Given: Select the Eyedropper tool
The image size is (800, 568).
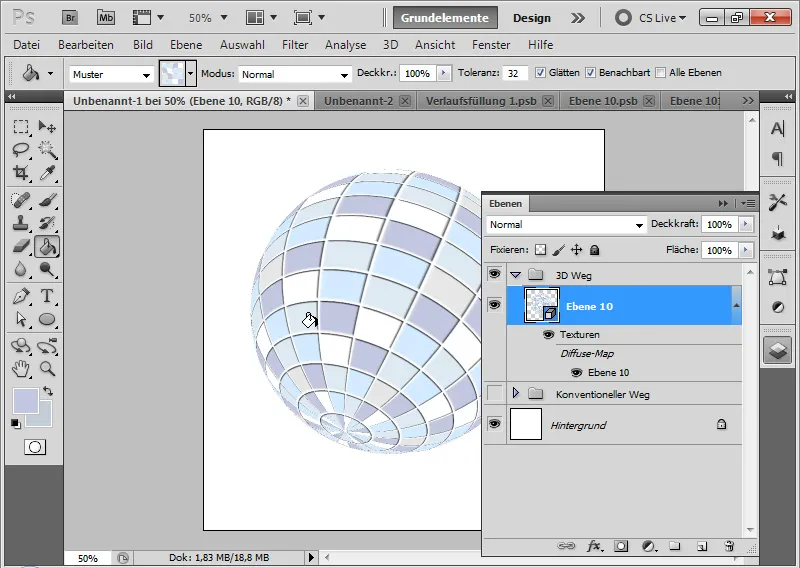Looking at the screenshot, I should (x=47, y=172).
